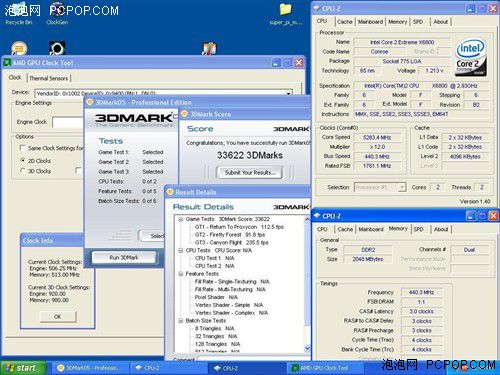Click the Intel Core 2 logo
Viewport: 500px width, 375px height.
[x=470, y=58]
